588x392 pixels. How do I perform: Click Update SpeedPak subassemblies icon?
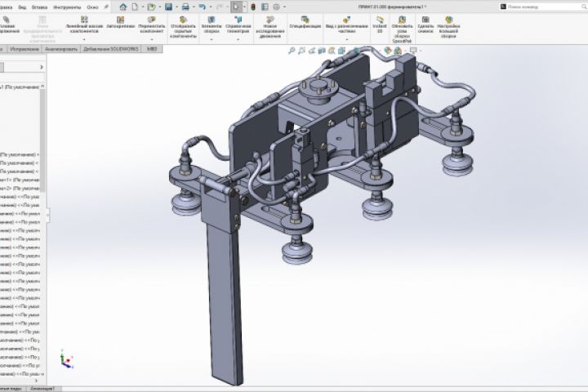pyautogui.click(x=402, y=29)
